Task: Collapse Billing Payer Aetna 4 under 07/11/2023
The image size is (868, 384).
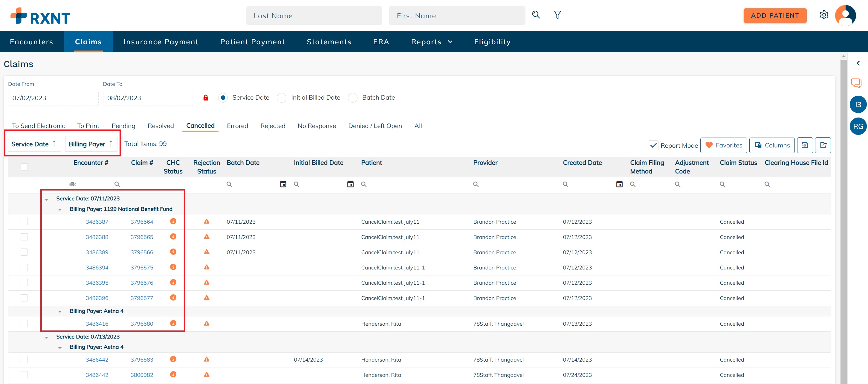Action: tap(60, 312)
